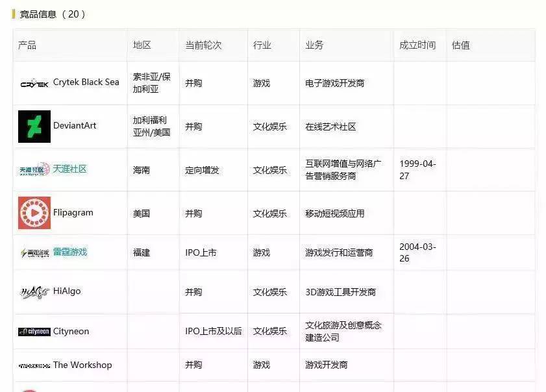This screenshot has height=392, width=546.
Task: Click the 成立时间 column header
Action: click(417, 45)
